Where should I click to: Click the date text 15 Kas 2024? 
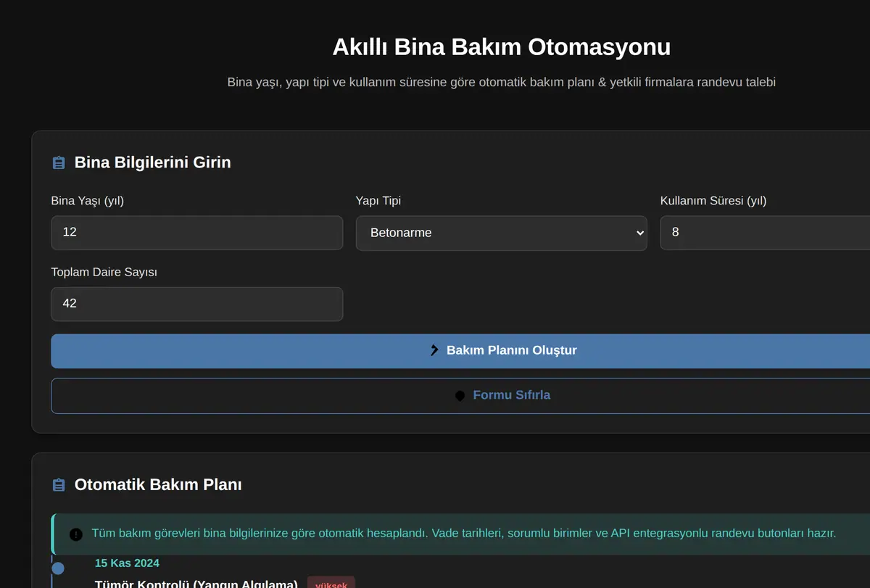[127, 563]
